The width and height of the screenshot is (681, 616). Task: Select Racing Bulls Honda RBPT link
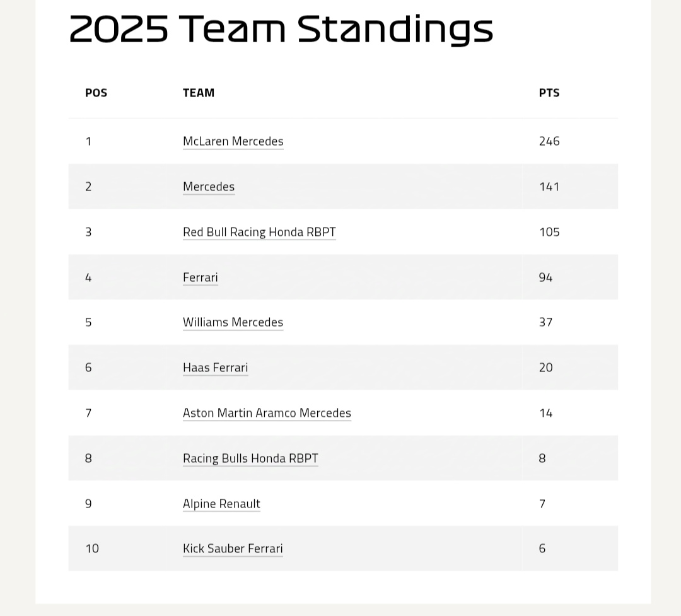click(x=250, y=458)
